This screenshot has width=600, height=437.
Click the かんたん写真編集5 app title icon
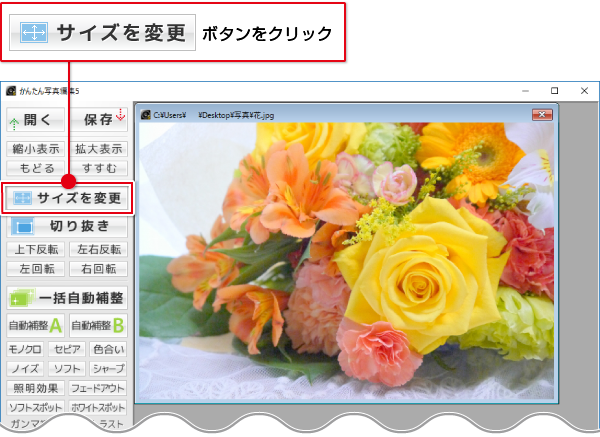point(11,91)
